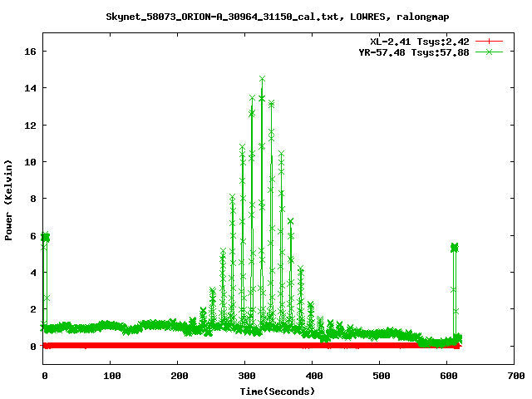Click the green calibration spike near time 0

point(45,238)
